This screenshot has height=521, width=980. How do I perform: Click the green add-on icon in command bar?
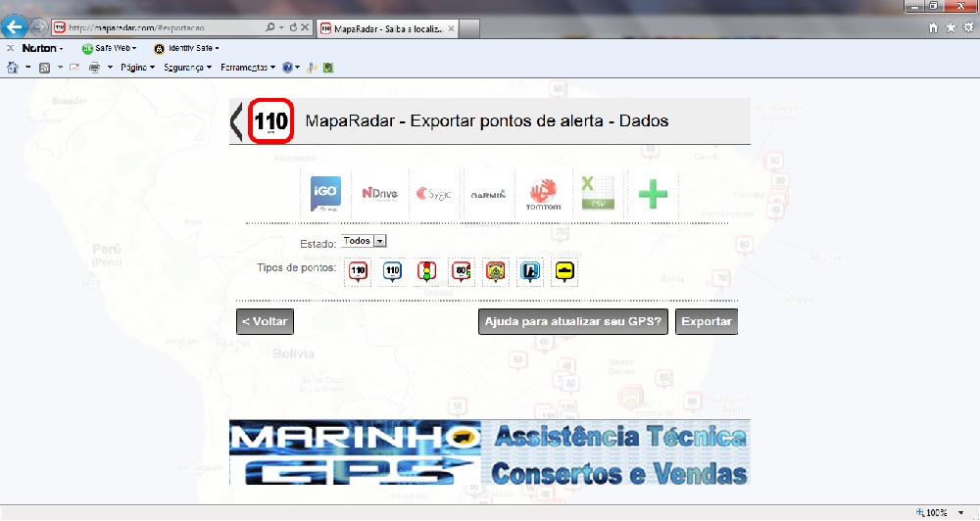pos(328,68)
